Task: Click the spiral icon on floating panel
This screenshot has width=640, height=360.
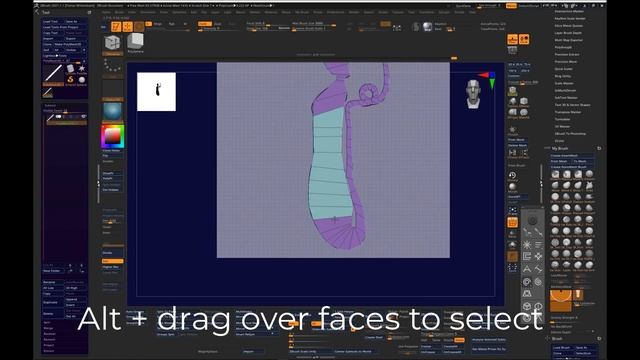Action: pyautogui.click(x=527, y=282)
